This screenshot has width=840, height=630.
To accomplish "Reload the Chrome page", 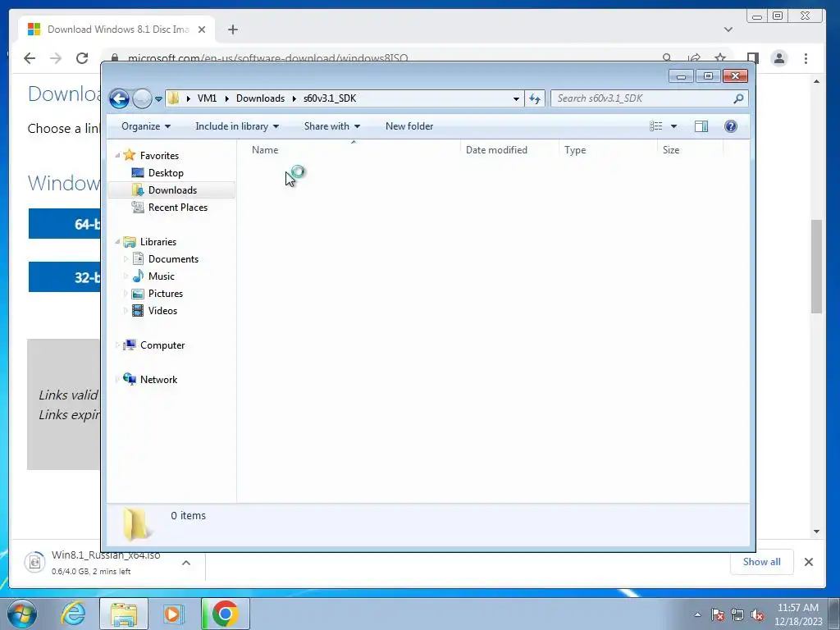I will pyautogui.click(x=81, y=58).
